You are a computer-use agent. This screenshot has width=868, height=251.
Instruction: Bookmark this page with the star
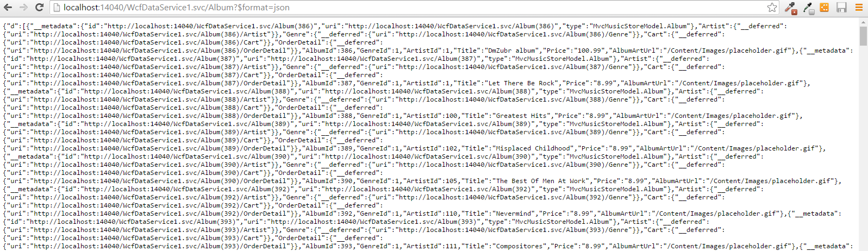coord(772,8)
